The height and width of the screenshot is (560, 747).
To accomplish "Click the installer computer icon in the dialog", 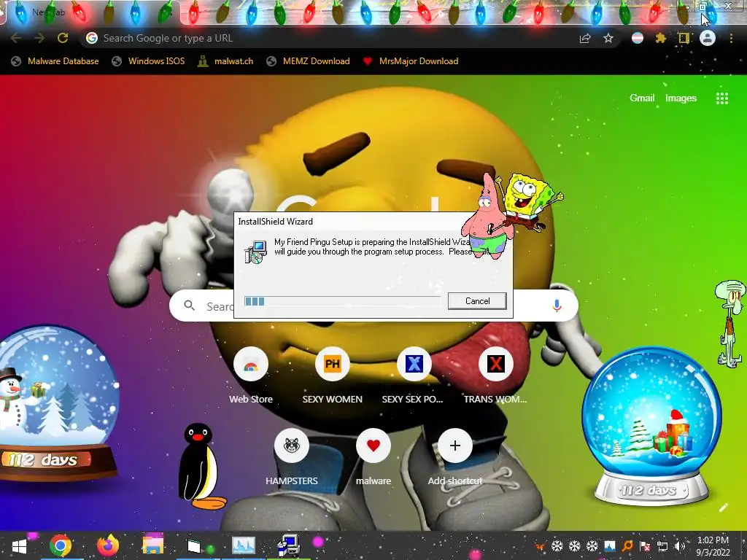I will [x=256, y=252].
